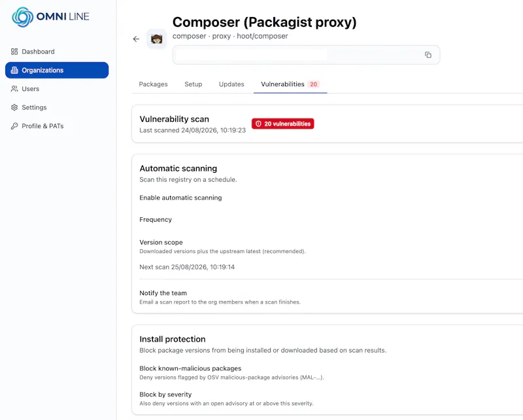Viewport: 523px width, 420px height.
Task: Click the Users people icon
Action: 14,89
